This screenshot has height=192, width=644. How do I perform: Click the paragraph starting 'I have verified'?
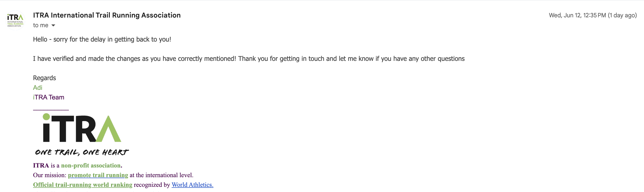249,59
